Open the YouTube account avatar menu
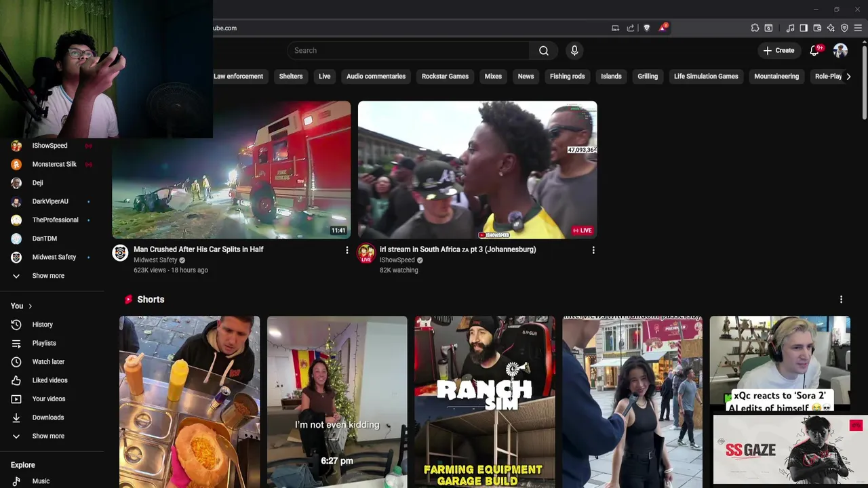 (840, 50)
